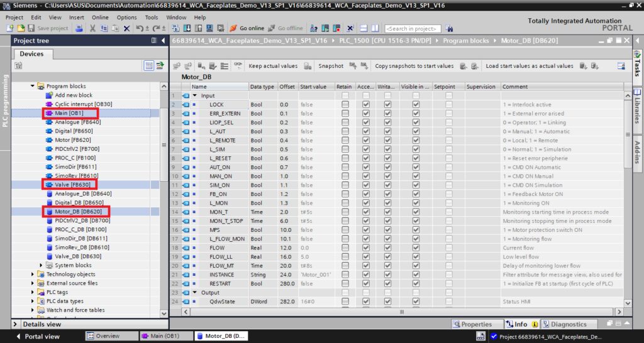Expand Watch and force tables node

click(33, 310)
